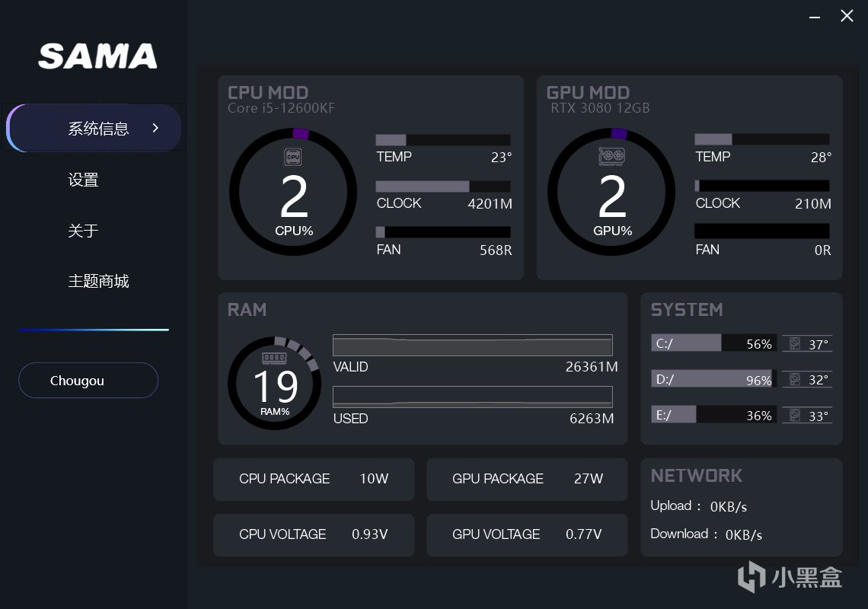Click the CPU FAN progress bar

(x=443, y=232)
